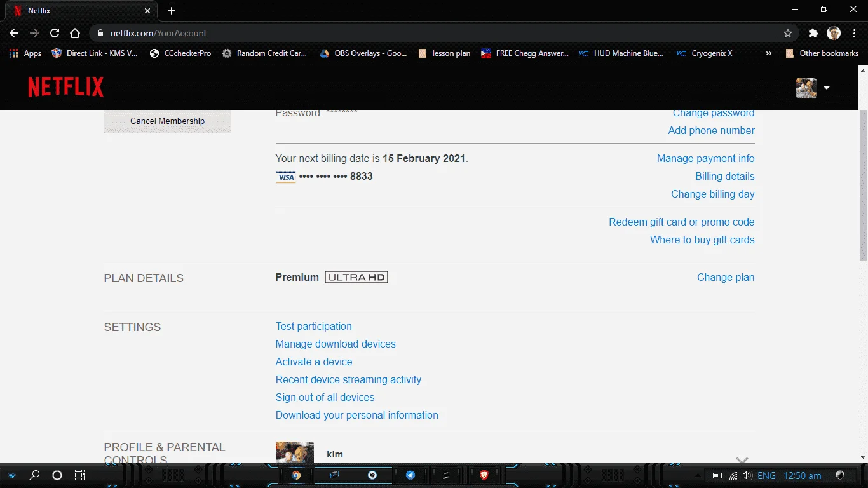
Task: Open Manage download devices
Action: click(x=336, y=344)
